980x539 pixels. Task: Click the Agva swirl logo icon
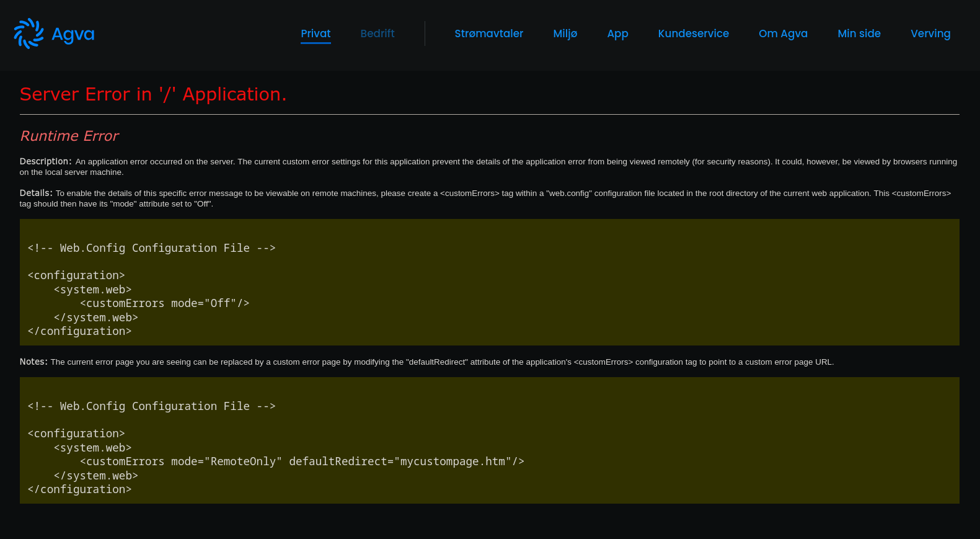click(29, 33)
